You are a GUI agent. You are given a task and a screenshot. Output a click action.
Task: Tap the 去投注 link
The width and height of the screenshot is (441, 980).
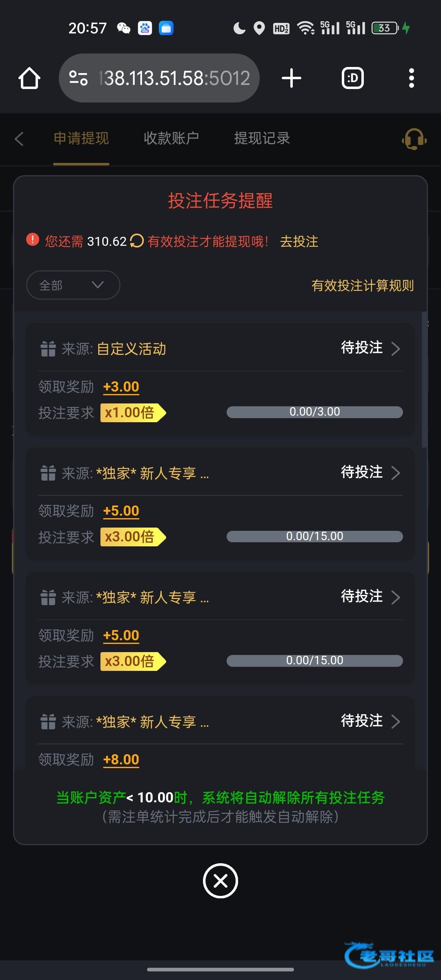299,241
